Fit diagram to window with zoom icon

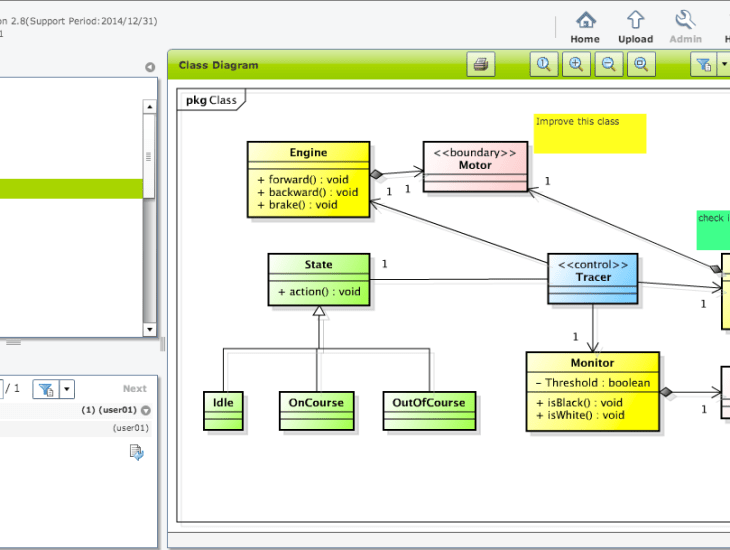[641, 65]
